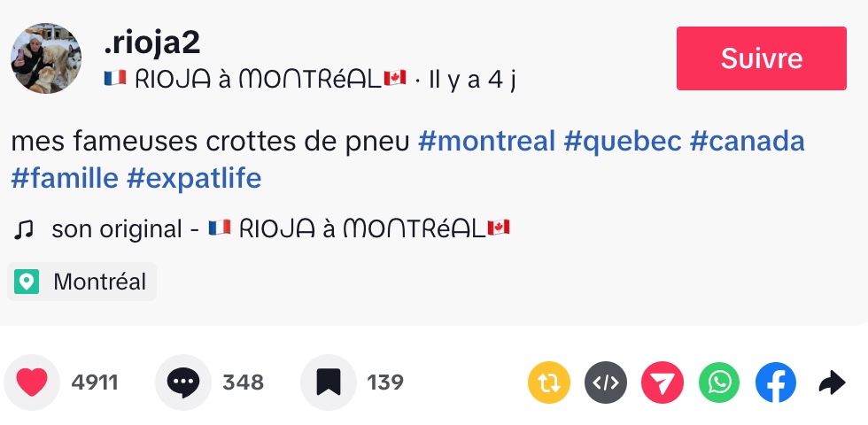Viewport: 868px width, 425px height.
Task: Open the #quebec hashtag
Action: pyautogui.click(x=622, y=142)
